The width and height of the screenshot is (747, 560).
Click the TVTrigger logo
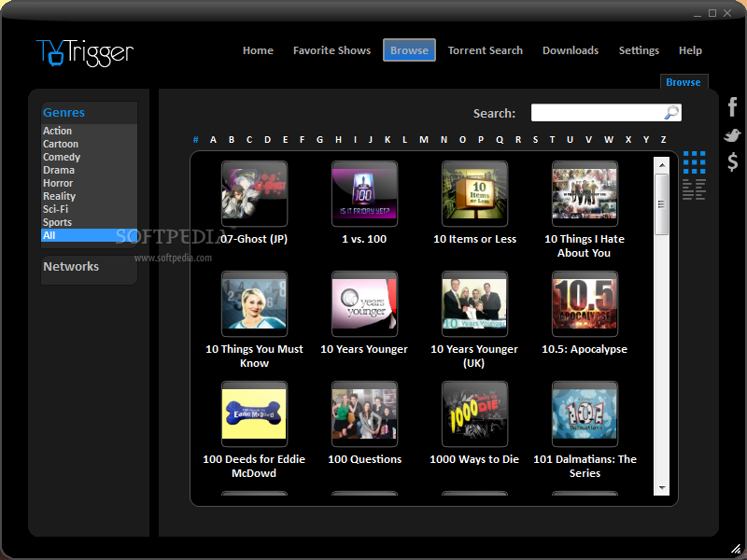[x=85, y=52]
